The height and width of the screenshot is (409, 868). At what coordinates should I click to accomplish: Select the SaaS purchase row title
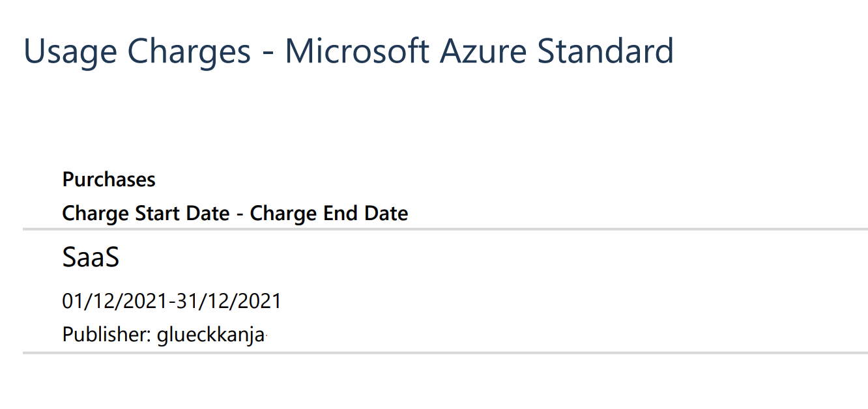[x=91, y=258]
